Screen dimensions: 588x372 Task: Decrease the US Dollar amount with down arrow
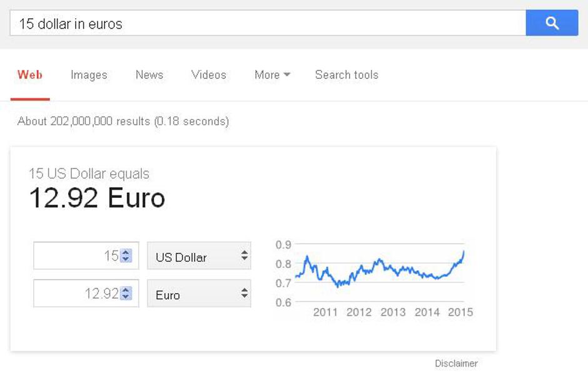tap(126, 259)
